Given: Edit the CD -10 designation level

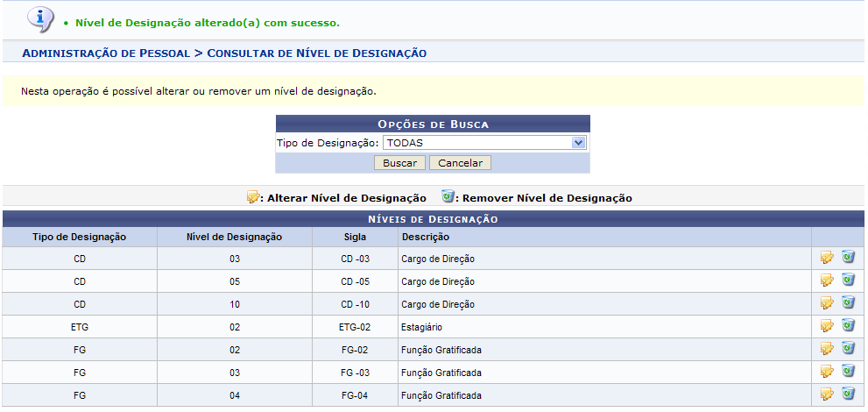Looking at the screenshot, I should coord(826,303).
